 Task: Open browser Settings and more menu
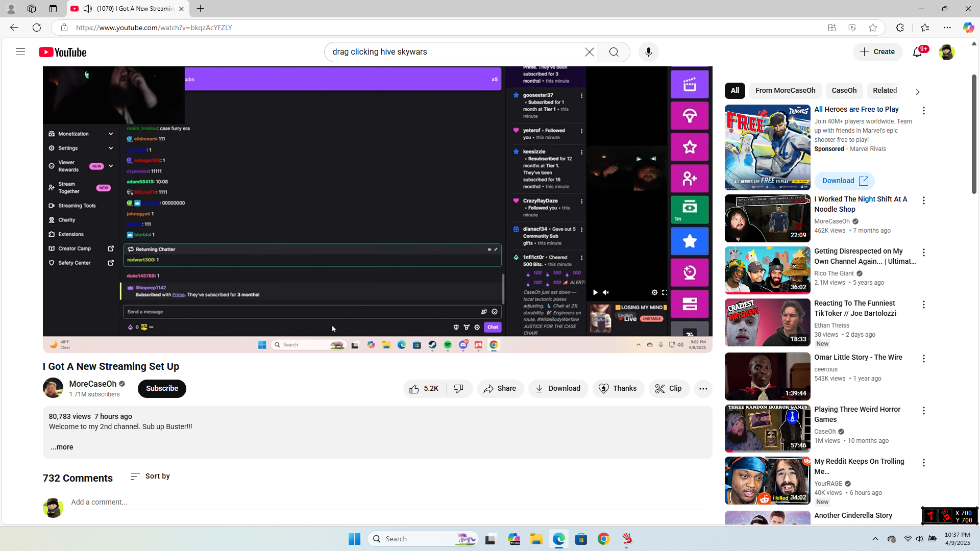947,28
